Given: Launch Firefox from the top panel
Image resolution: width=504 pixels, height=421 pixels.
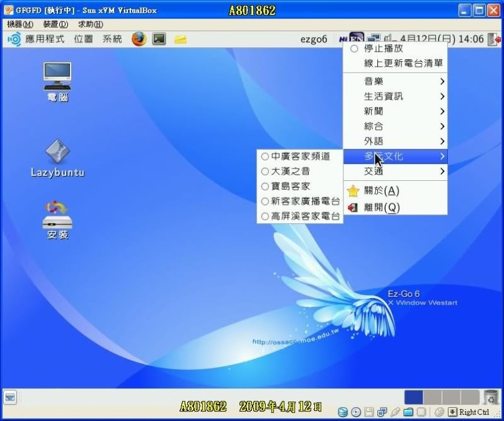Looking at the screenshot, I should pyautogui.click(x=139, y=39).
